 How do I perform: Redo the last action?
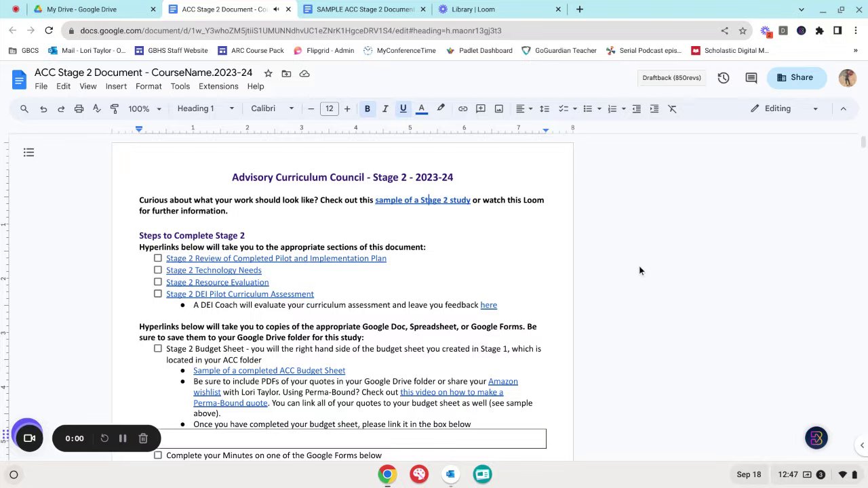tap(61, 108)
